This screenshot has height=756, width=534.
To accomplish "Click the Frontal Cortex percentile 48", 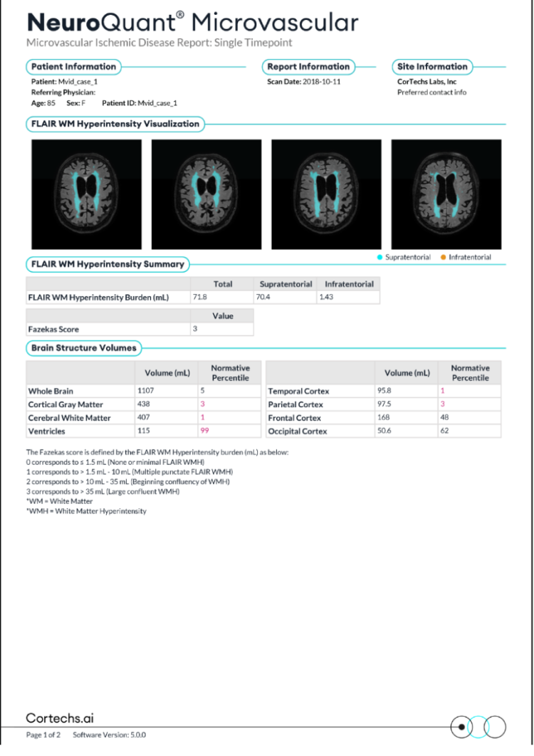I will (x=444, y=418).
